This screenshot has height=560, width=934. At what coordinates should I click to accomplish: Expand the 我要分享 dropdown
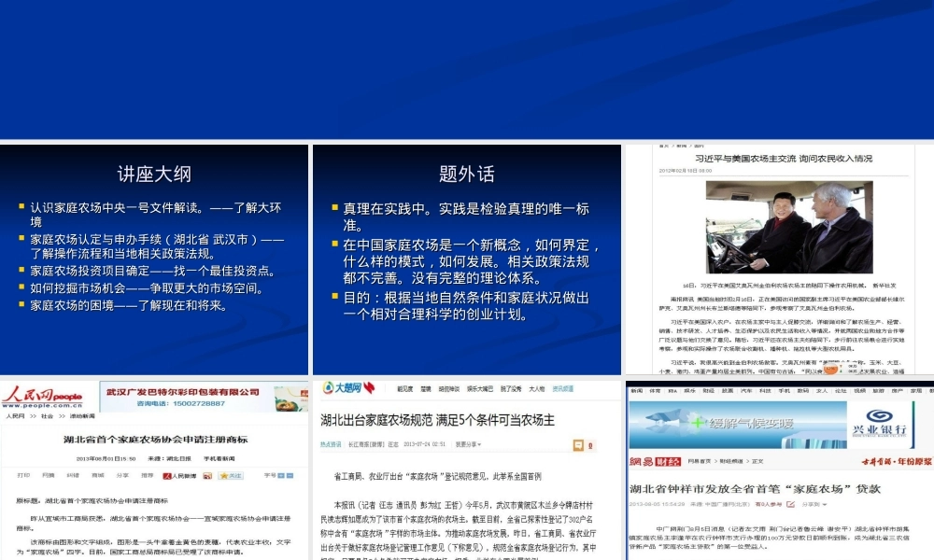click(x=468, y=444)
